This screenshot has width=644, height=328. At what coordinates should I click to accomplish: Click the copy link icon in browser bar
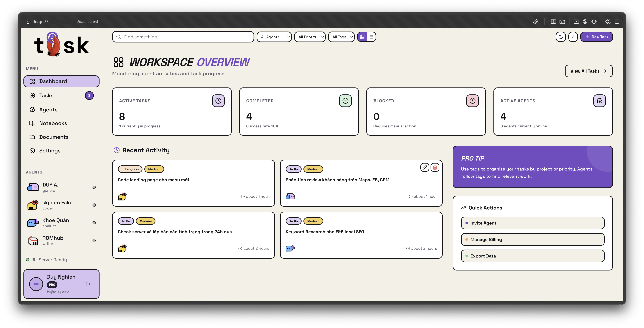[535, 22]
